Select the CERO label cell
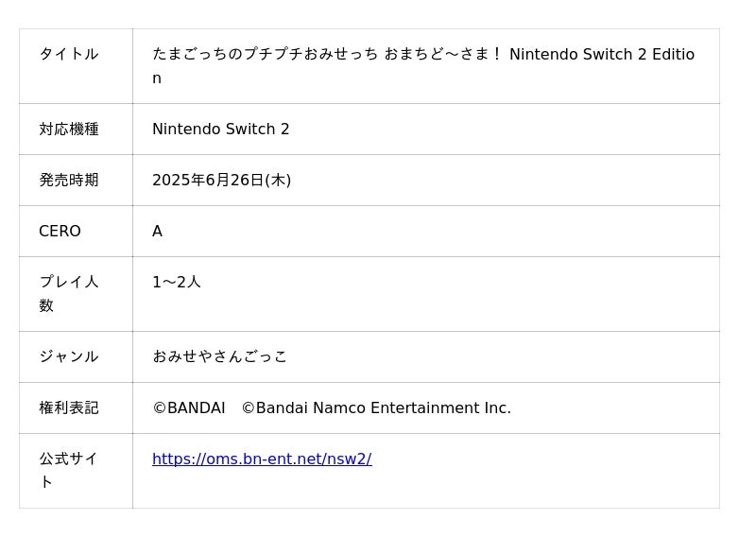The image size is (756, 537). [60, 232]
